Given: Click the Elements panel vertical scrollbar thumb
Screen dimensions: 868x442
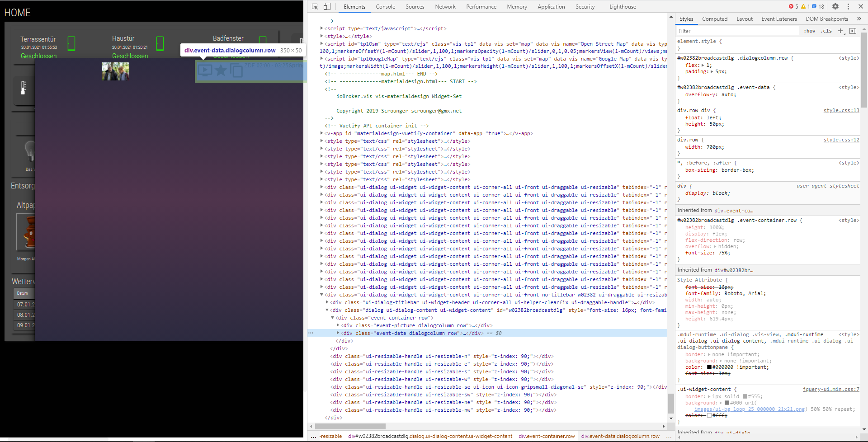Looking at the screenshot, I should pyautogui.click(x=671, y=403).
